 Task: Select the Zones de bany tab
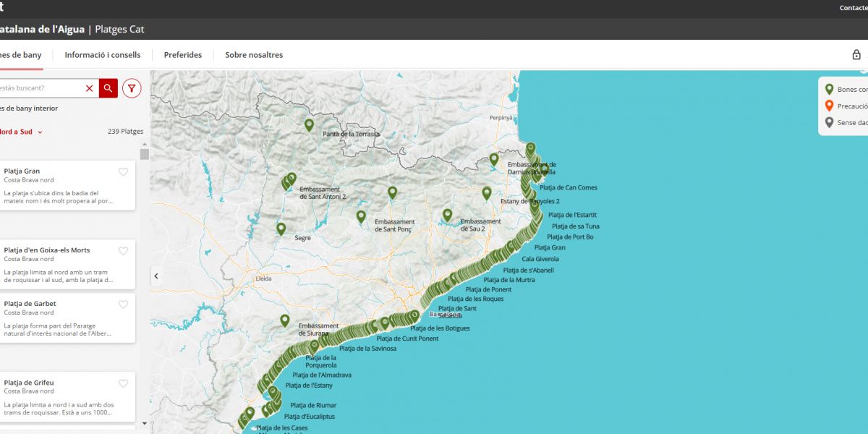click(20, 55)
